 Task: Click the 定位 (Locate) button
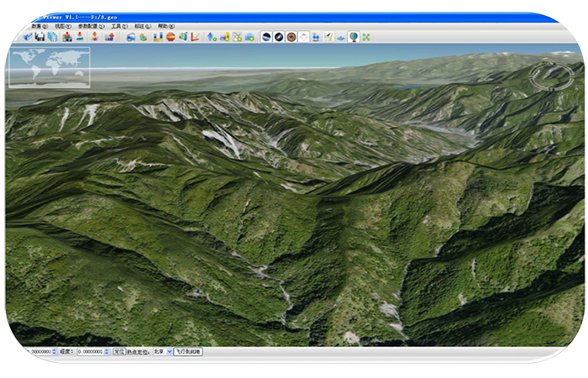118,352
